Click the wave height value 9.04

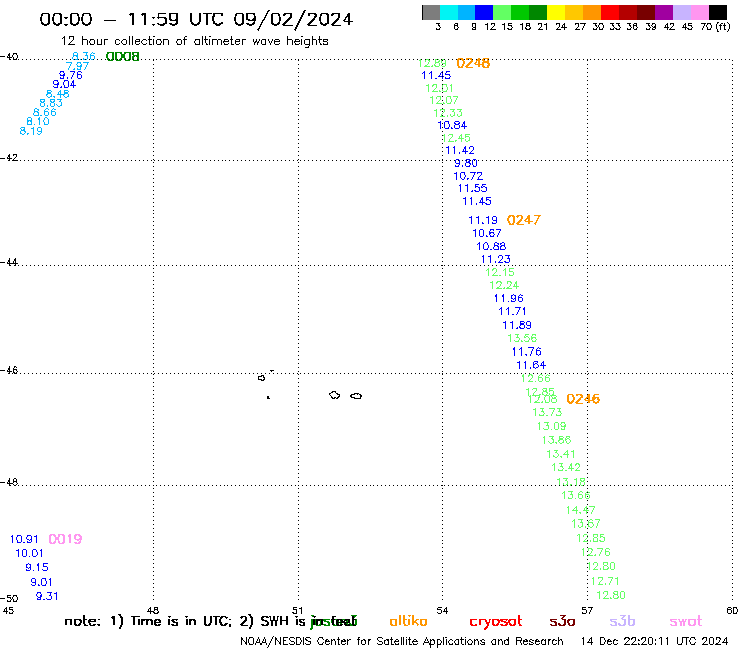64,84
